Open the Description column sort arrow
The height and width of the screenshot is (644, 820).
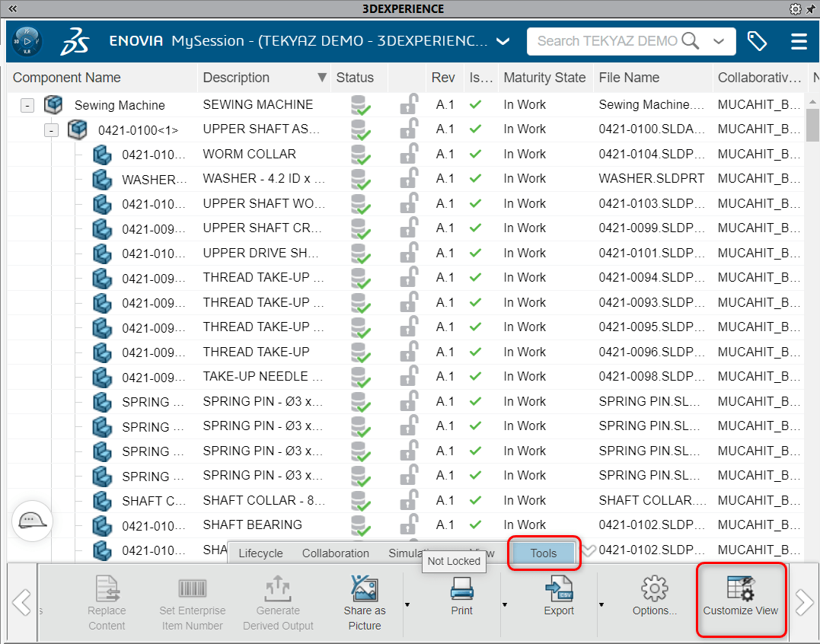tap(321, 78)
